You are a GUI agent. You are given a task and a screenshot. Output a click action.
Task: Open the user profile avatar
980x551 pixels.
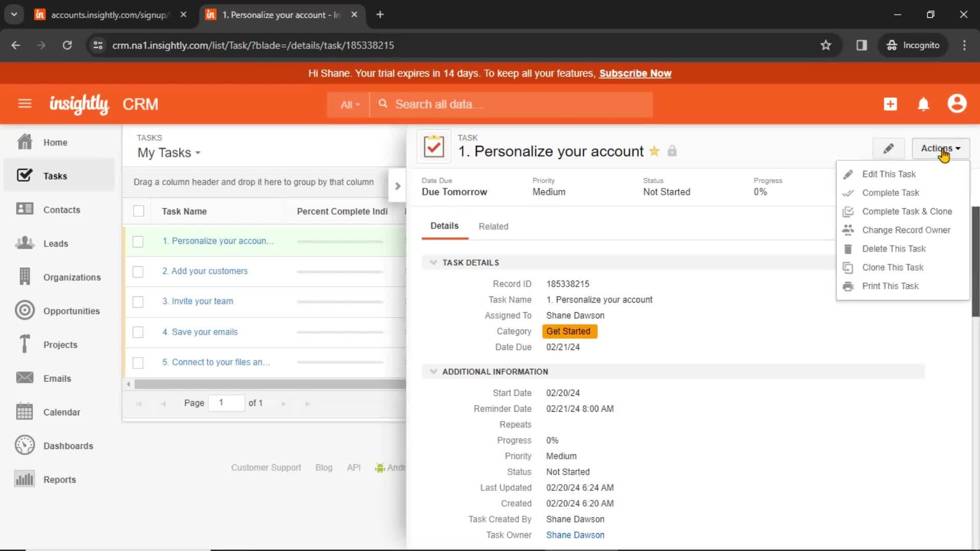957,104
